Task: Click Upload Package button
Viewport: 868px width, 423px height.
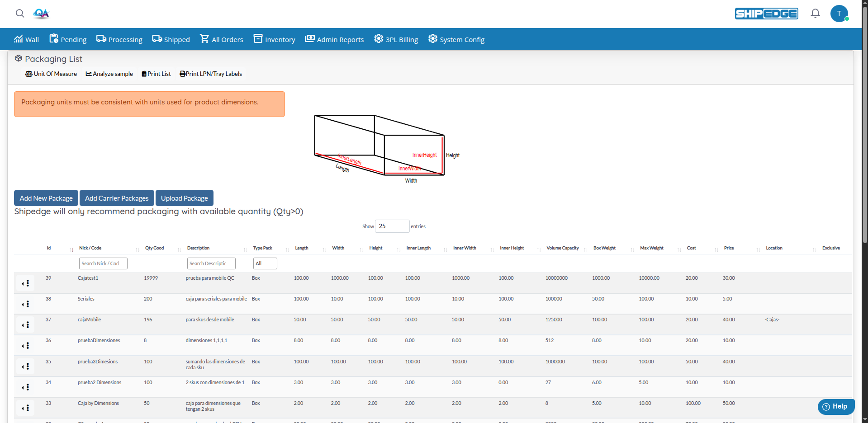Action: (x=184, y=198)
